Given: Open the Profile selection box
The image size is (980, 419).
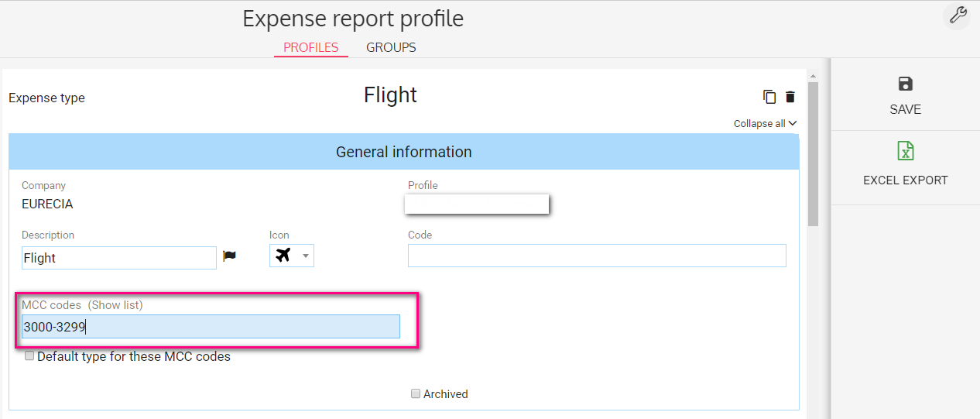Looking at the screenshot, I should pos(477,204).
